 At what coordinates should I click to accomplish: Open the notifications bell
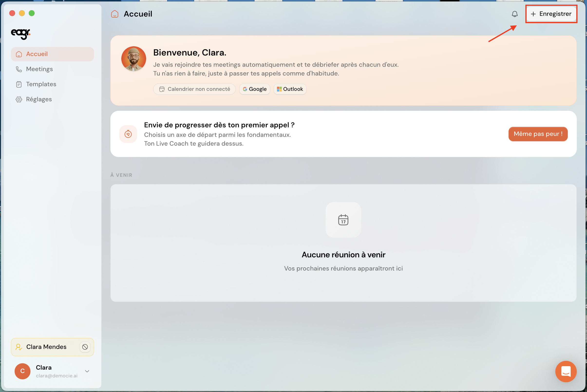[514, 14]
